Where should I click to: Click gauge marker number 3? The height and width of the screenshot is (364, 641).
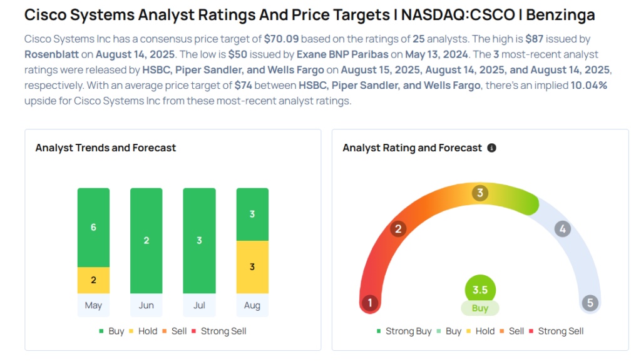[480, 193]
